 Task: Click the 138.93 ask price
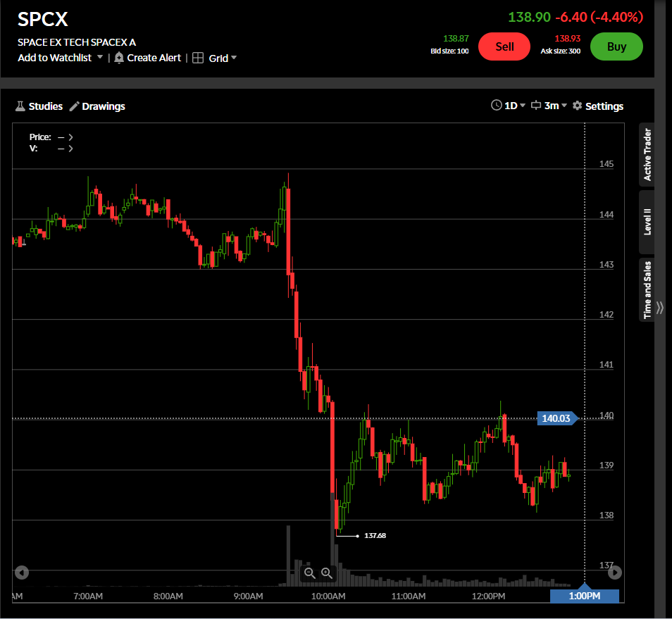pos(568,39)
